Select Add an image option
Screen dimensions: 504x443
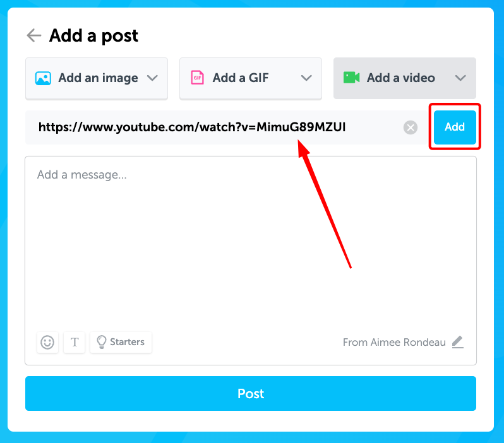[x=97, y=78]
